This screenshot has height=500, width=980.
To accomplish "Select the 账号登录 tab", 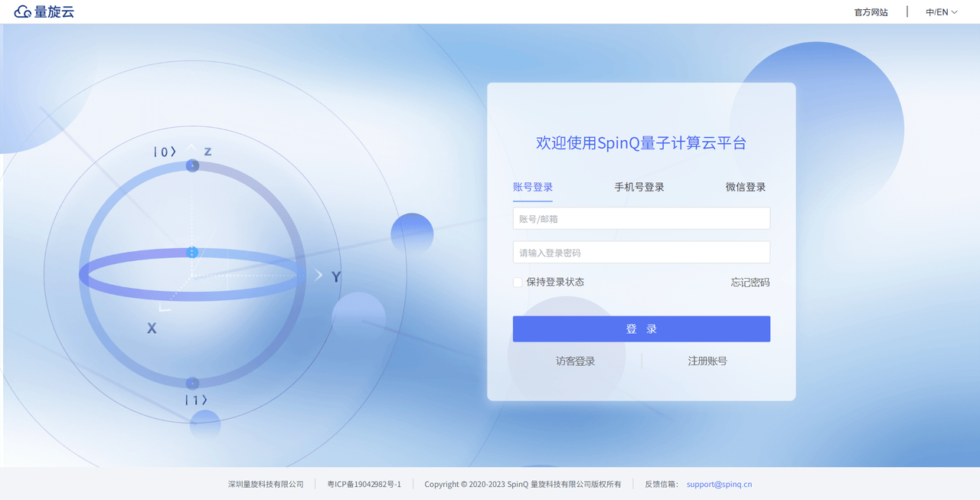I will point(532,186).
